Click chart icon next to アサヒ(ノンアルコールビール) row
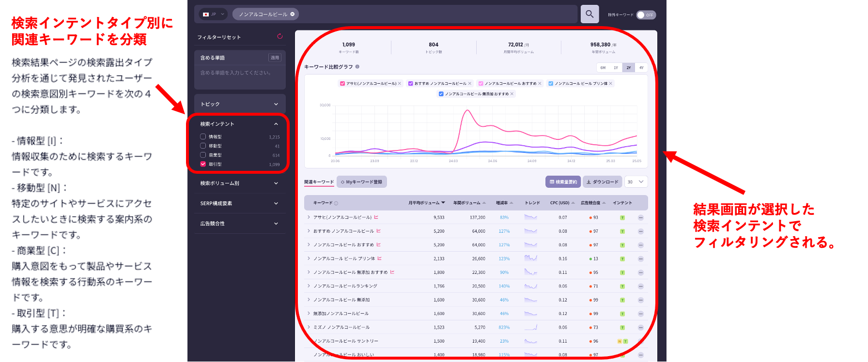 [x=376, y=217]
